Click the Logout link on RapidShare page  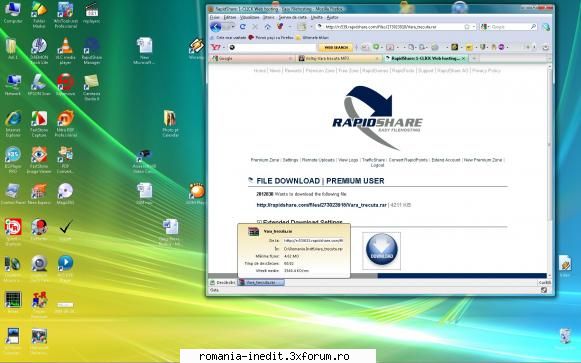coord(377,165)
